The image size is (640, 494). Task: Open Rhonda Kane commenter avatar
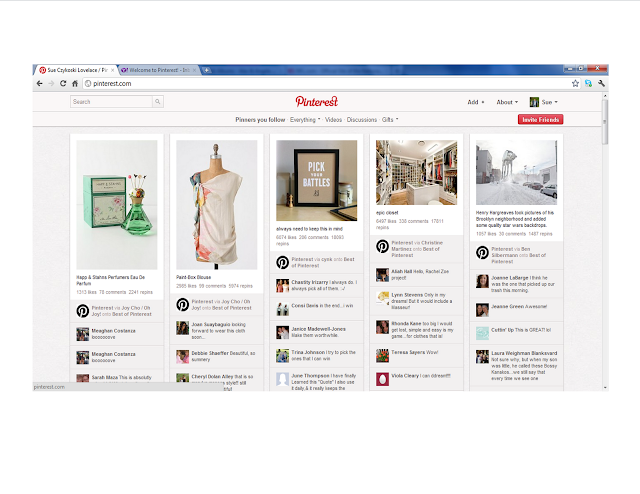point(382,327)
